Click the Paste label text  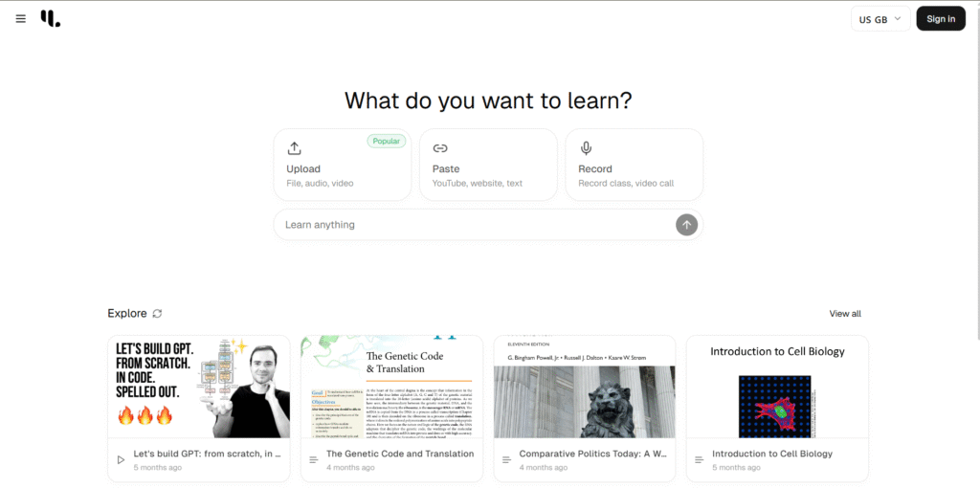[x=446, y=169]
